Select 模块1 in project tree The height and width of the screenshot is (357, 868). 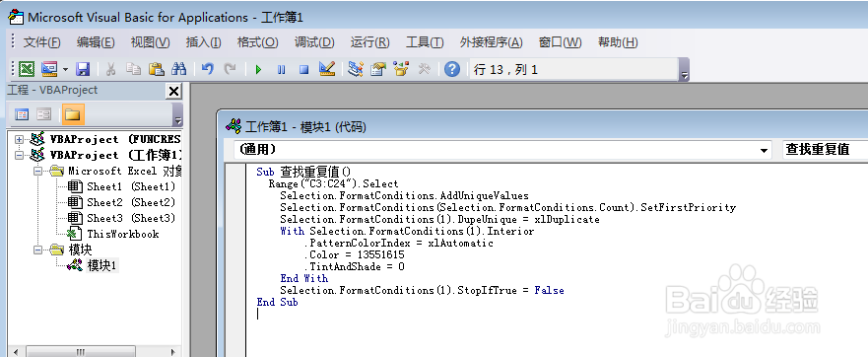pyautogui.click(x=102, y=265)
